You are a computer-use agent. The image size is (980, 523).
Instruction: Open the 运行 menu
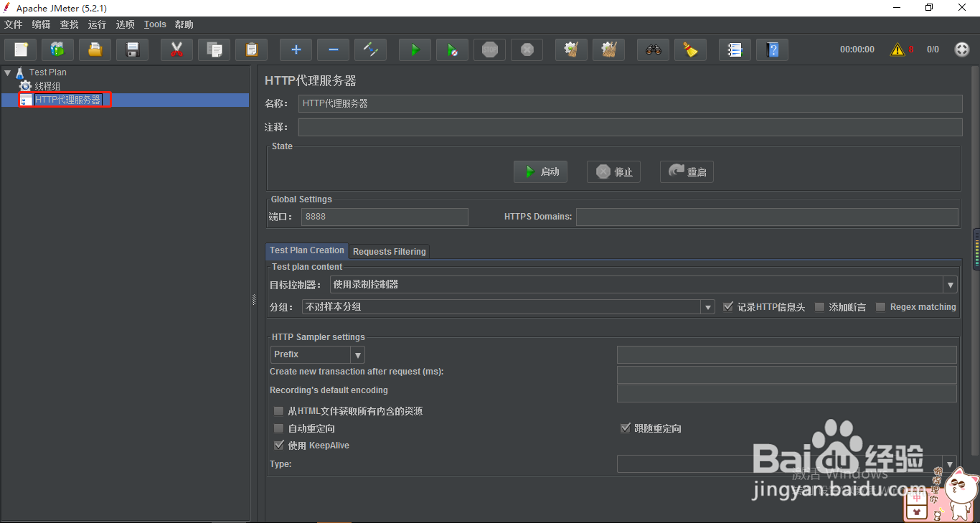click(97, 24)
